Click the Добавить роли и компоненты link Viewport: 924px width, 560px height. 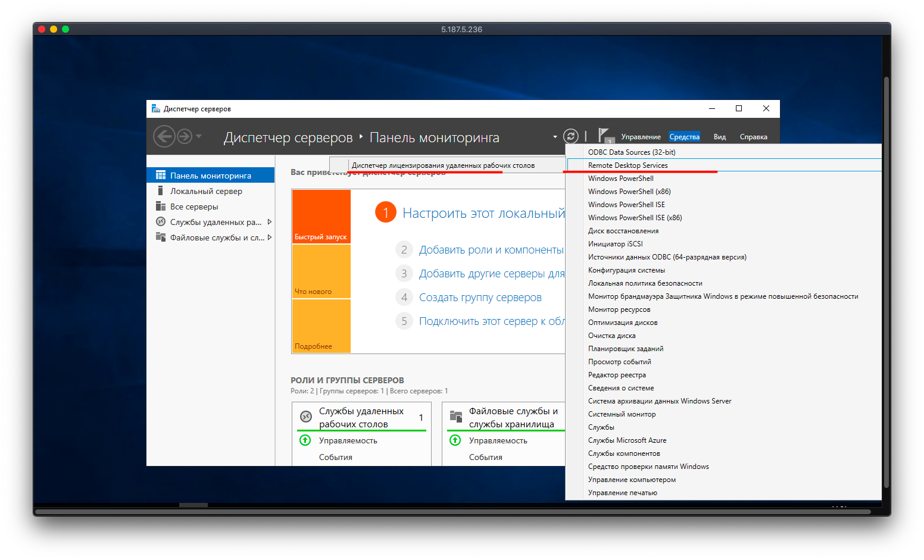491,250
